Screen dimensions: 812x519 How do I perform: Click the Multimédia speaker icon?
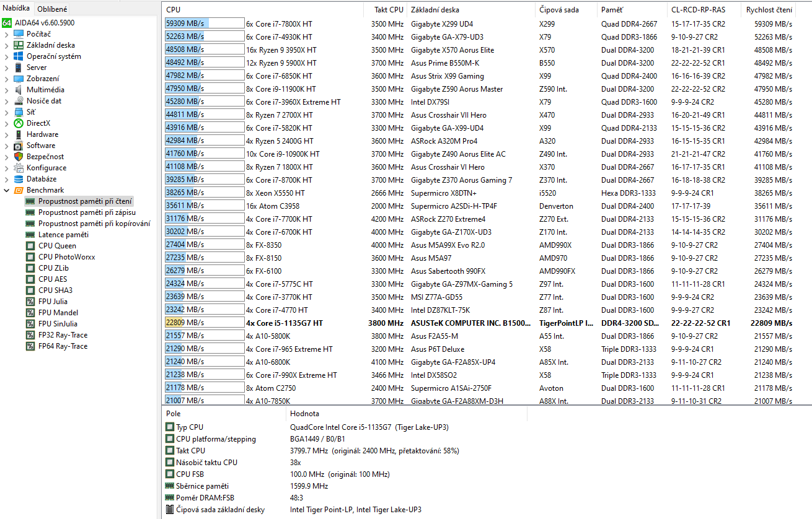pos(19,89)
